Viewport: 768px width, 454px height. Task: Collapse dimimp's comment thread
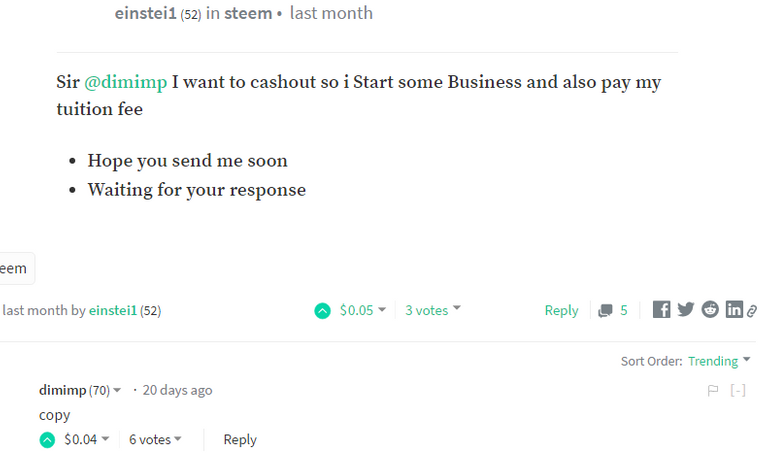738,391
